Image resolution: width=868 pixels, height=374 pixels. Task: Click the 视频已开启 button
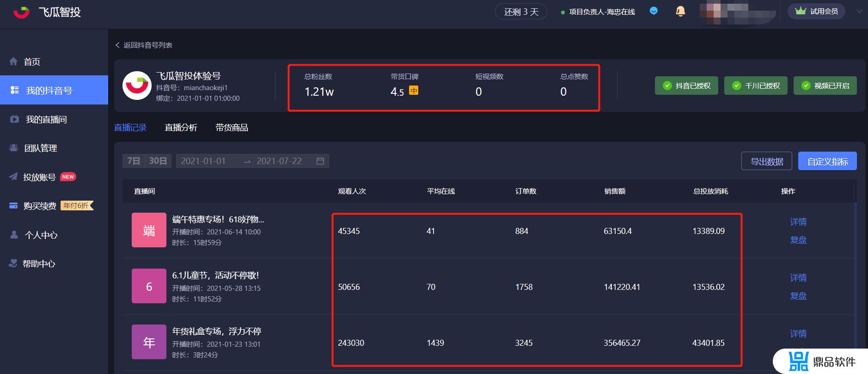(x=825, y=86)
